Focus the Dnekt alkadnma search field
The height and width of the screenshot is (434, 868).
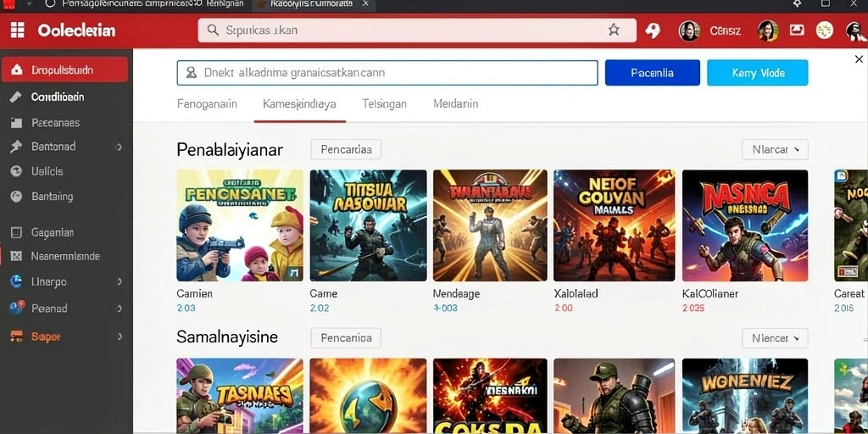pos(387,73)
